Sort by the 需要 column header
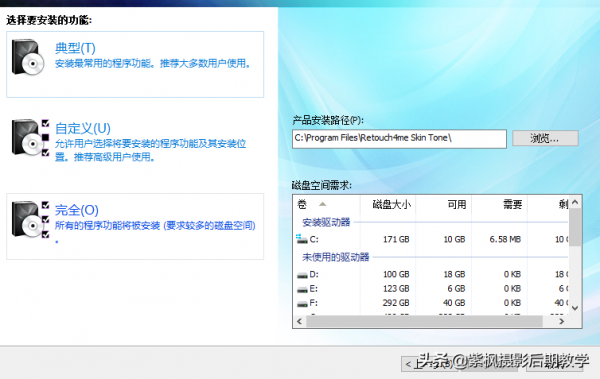The height and width of the screenshot is (379, 600). coord(499,204)
